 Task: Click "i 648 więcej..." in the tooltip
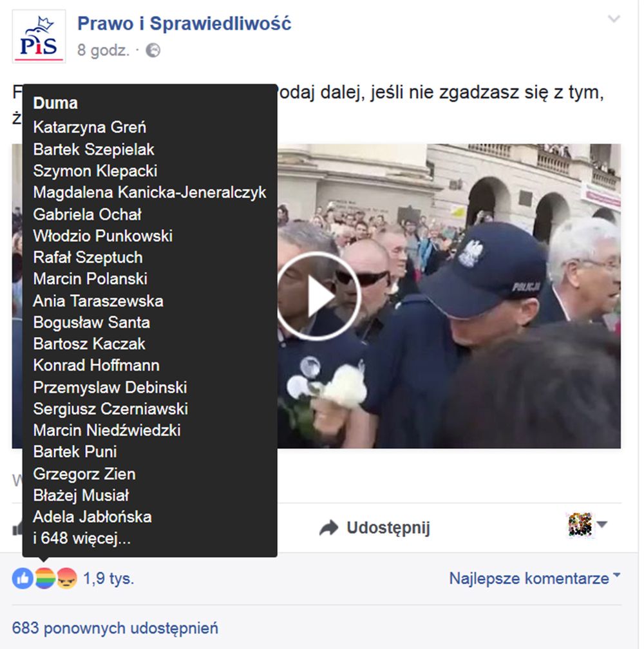coord(82,538)
